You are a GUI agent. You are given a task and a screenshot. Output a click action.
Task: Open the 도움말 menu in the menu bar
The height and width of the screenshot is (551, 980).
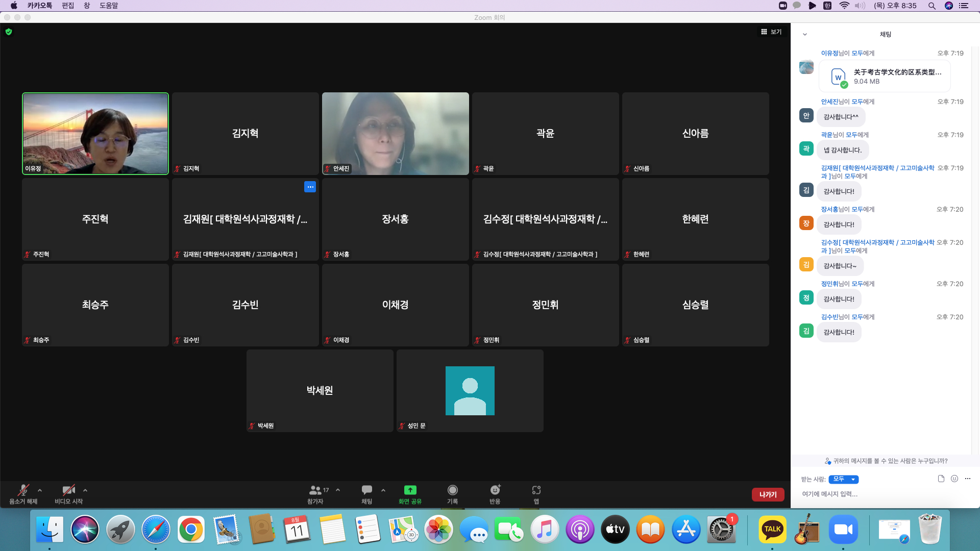pyautogui.click(x=109, y=6)
